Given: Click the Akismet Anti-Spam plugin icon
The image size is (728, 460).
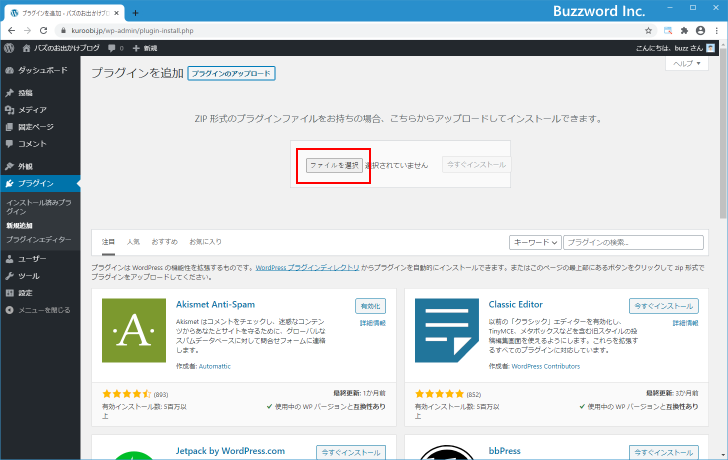Looking at the screenshot, I should tap(134, 330).
